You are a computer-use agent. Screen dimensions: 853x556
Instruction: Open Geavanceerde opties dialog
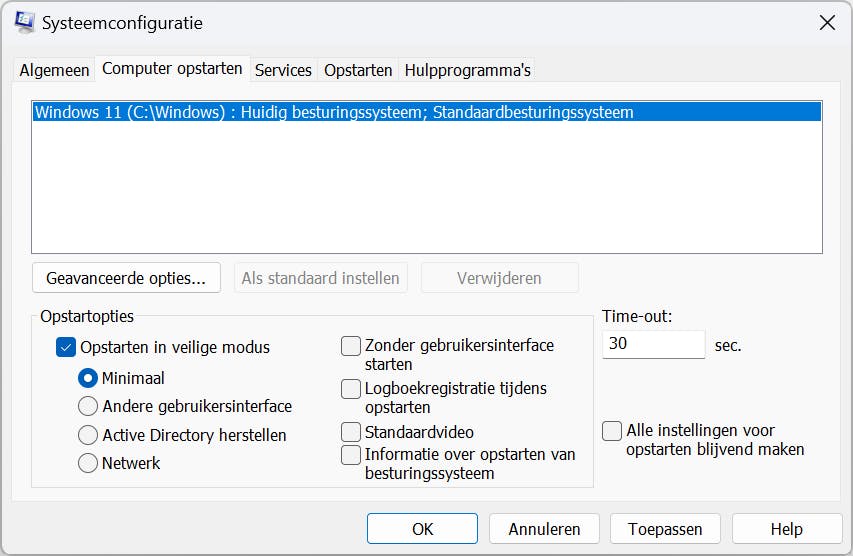pos(126,277)
